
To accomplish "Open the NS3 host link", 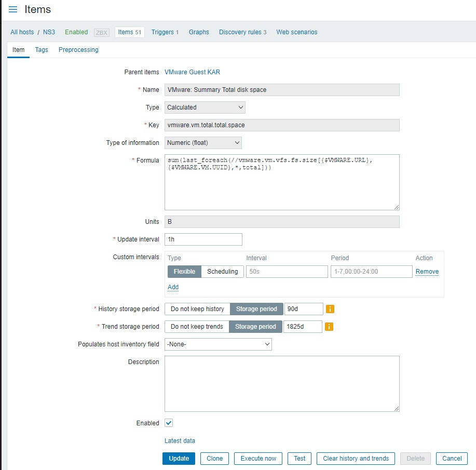I will 49,32.
